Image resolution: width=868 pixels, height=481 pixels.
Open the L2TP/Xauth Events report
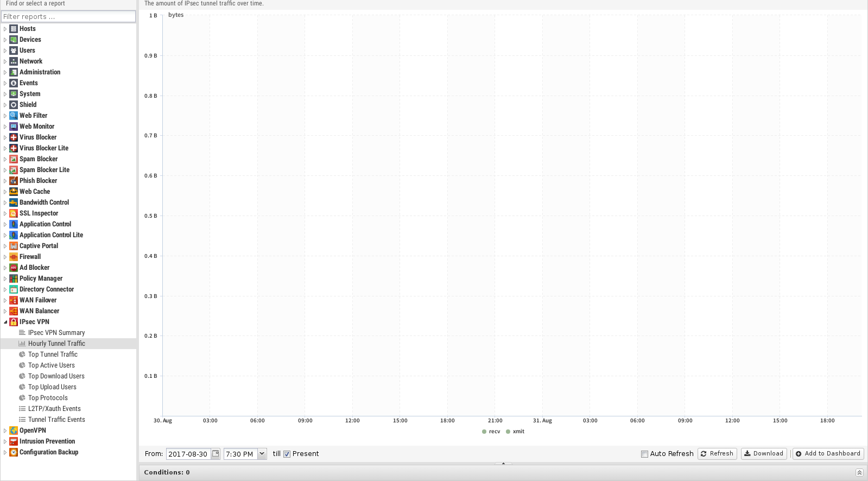[x=54, y=409]
